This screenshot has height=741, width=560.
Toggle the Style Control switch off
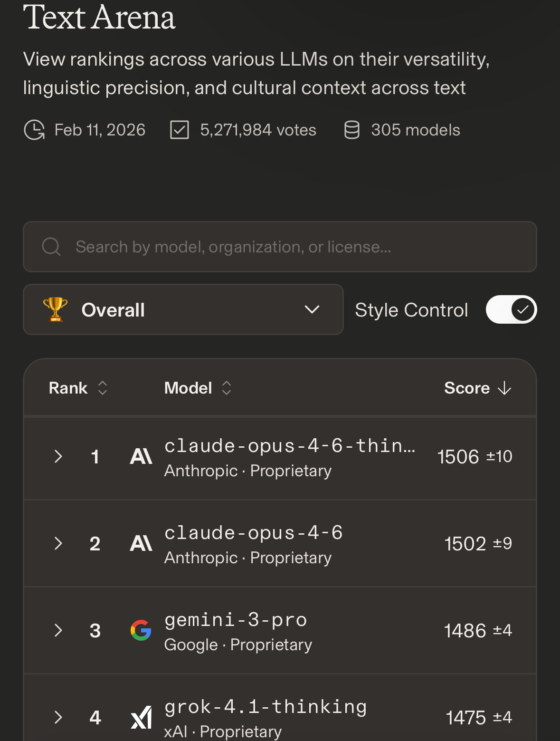click(511, 310)
